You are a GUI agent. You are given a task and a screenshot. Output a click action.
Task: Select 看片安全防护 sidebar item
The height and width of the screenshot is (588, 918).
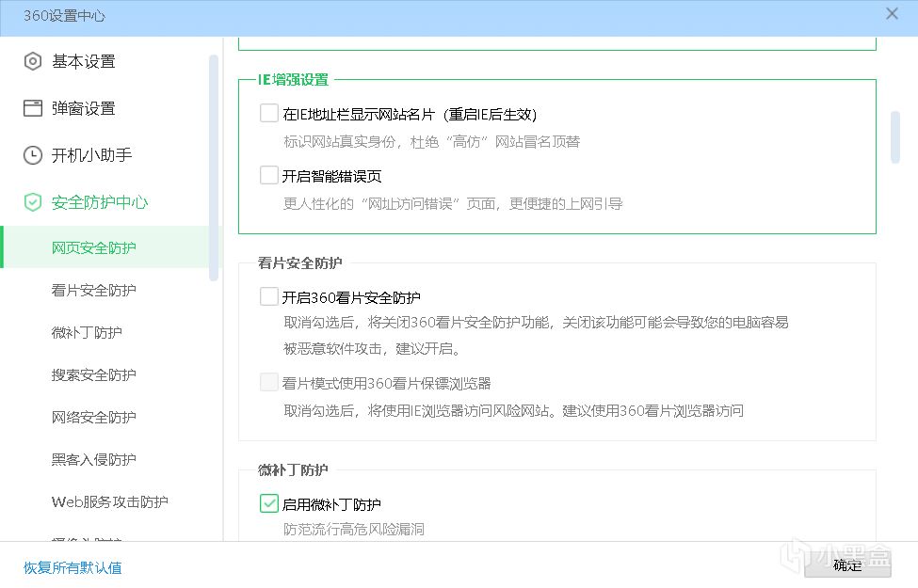(x=93, y=290)
